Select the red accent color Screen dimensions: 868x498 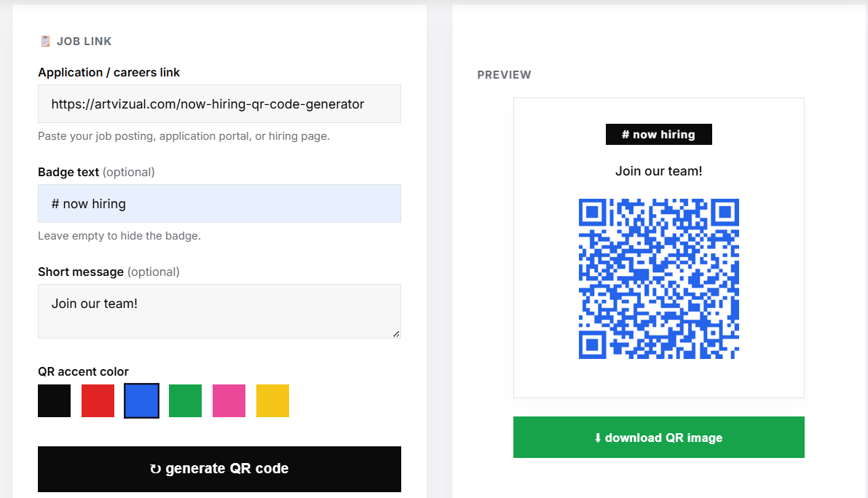98,400
